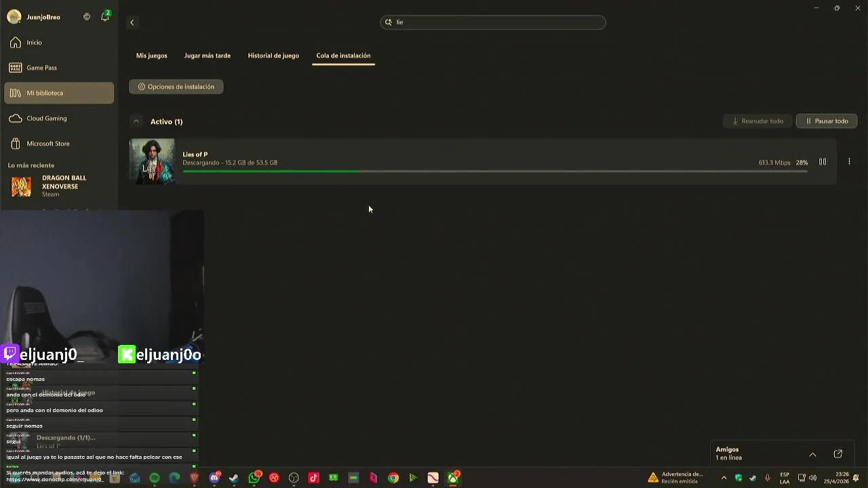Open the red circular app in the taskbar
The width and height of the screenshot is (868, 488).
click(274, 478)
